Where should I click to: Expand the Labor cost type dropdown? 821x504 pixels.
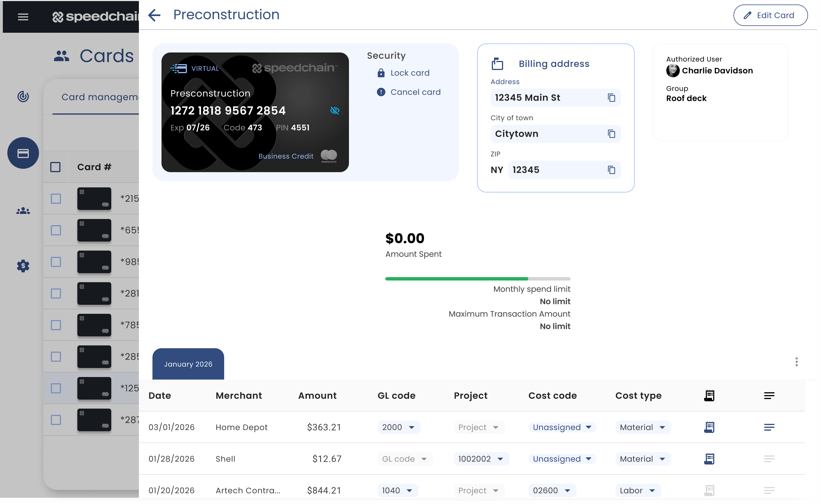pos(637,490)
